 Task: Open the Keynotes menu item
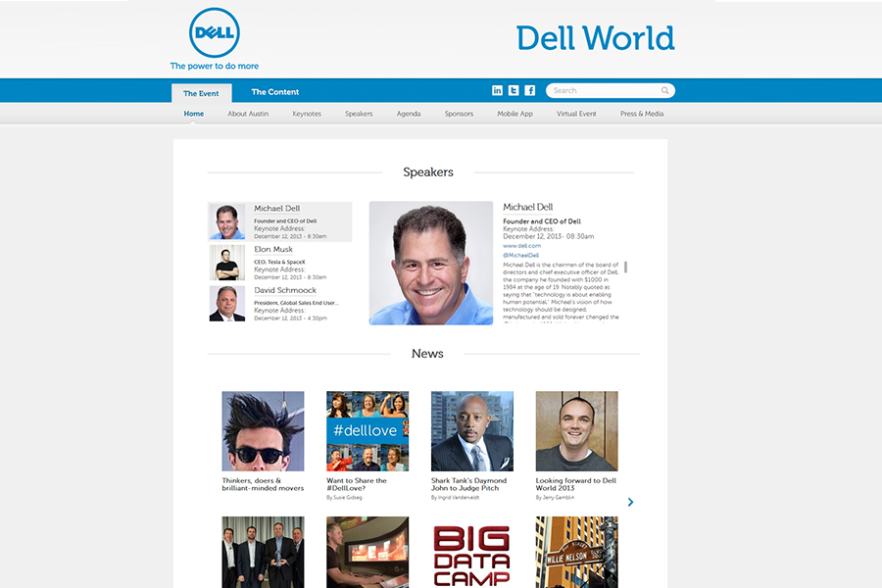point(307,114)
